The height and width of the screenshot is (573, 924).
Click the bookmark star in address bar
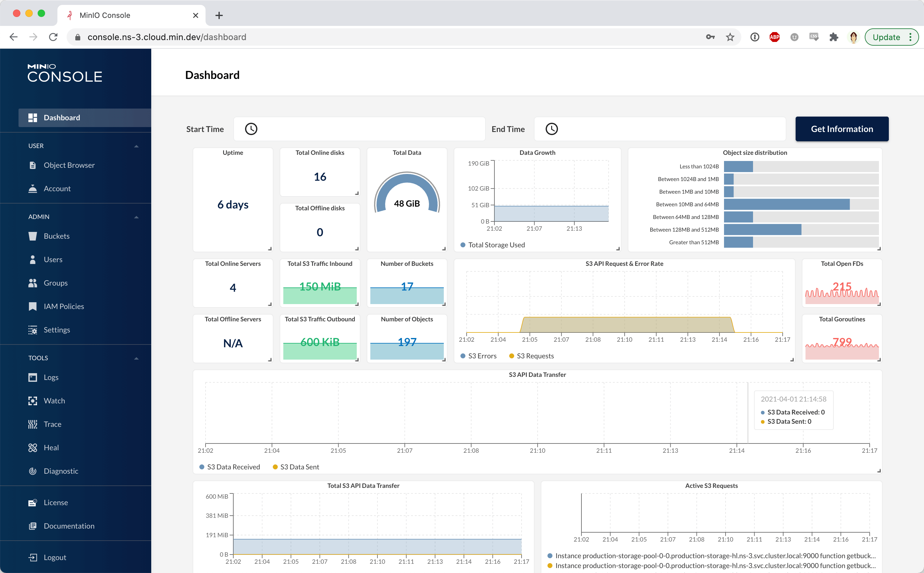730,37
